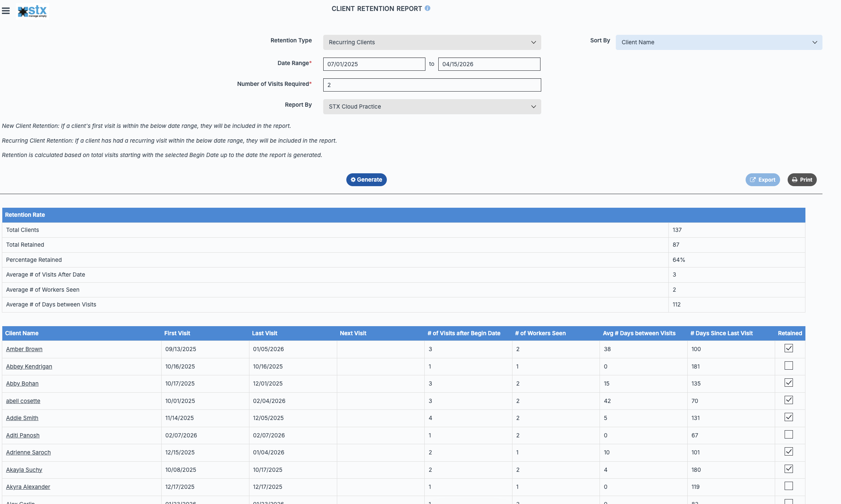This screenshot has height=504, width=841.
Task: Click the begin date field 07/01/2025
Action: tap(374, 64)
